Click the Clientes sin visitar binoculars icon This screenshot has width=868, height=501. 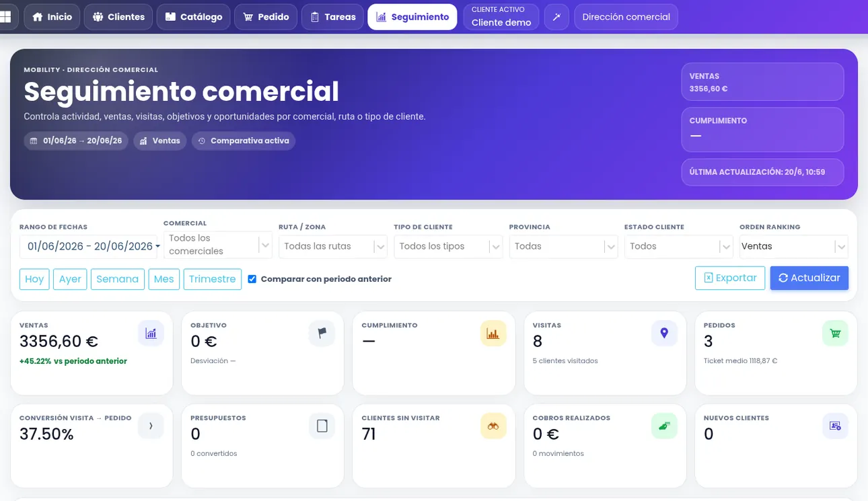coord(493,426)
